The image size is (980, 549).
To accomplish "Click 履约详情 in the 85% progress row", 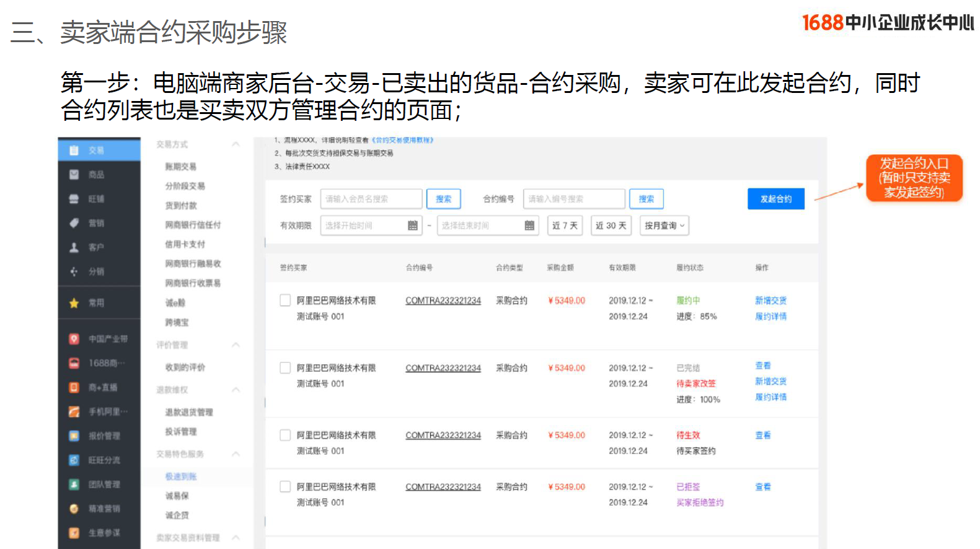I will point(770,317).
